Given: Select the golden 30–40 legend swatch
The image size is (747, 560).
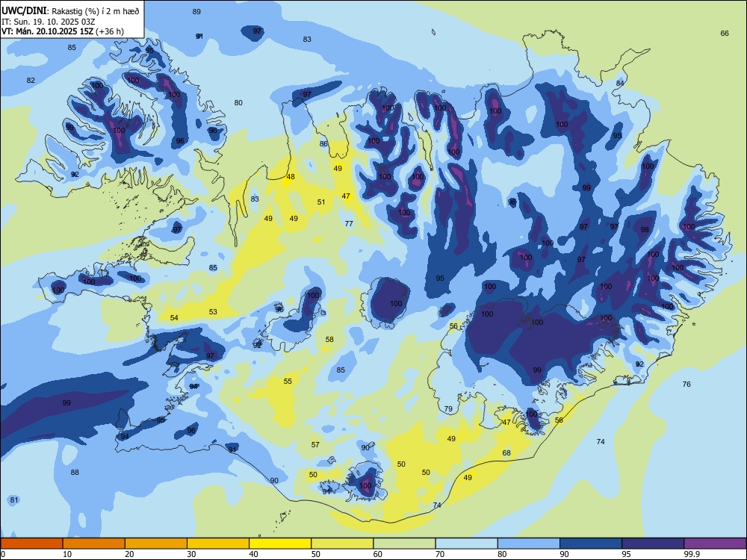Looking at the screenshot, I should 218,544.
